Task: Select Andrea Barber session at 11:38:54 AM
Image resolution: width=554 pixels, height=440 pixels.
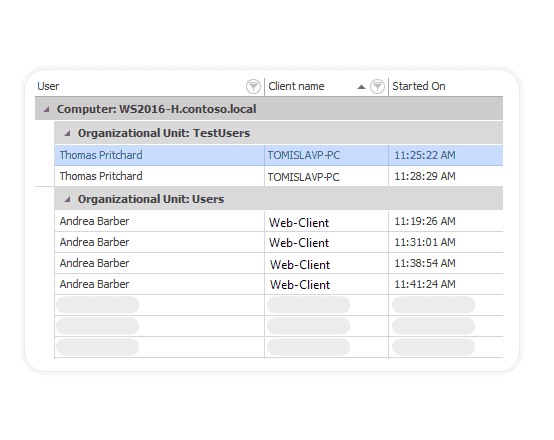Action: pos(279,263)
